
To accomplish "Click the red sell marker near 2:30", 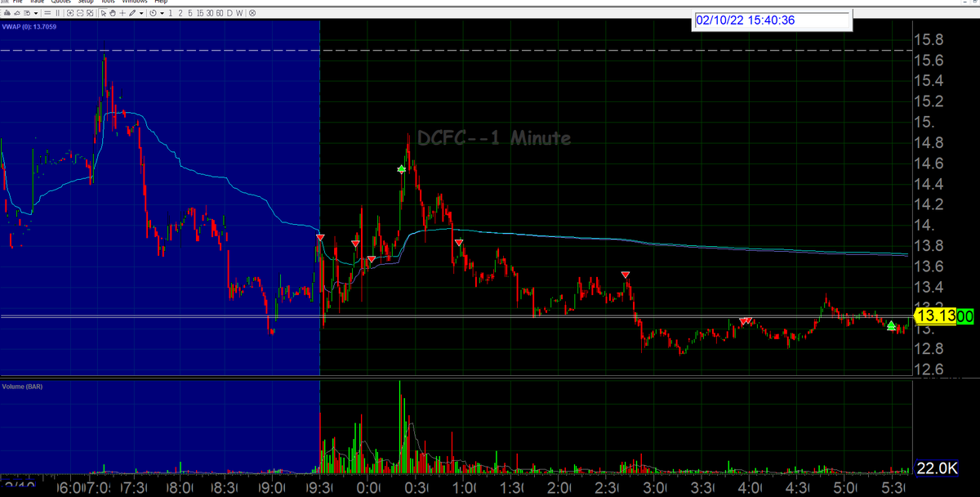I will click(626, 275).
